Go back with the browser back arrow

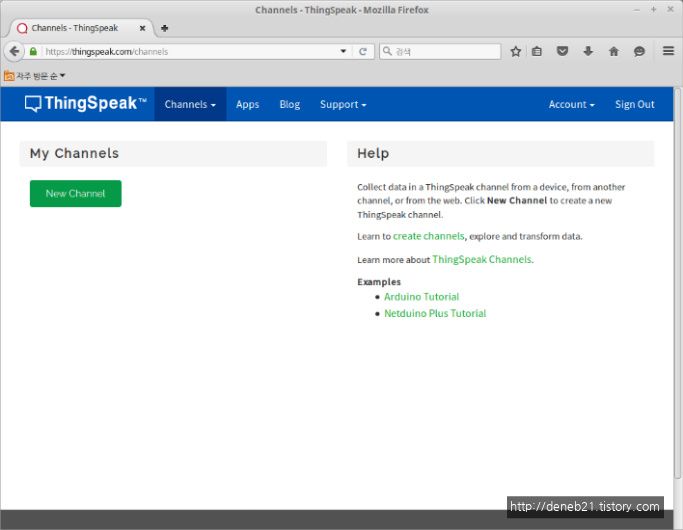point(14,51)
